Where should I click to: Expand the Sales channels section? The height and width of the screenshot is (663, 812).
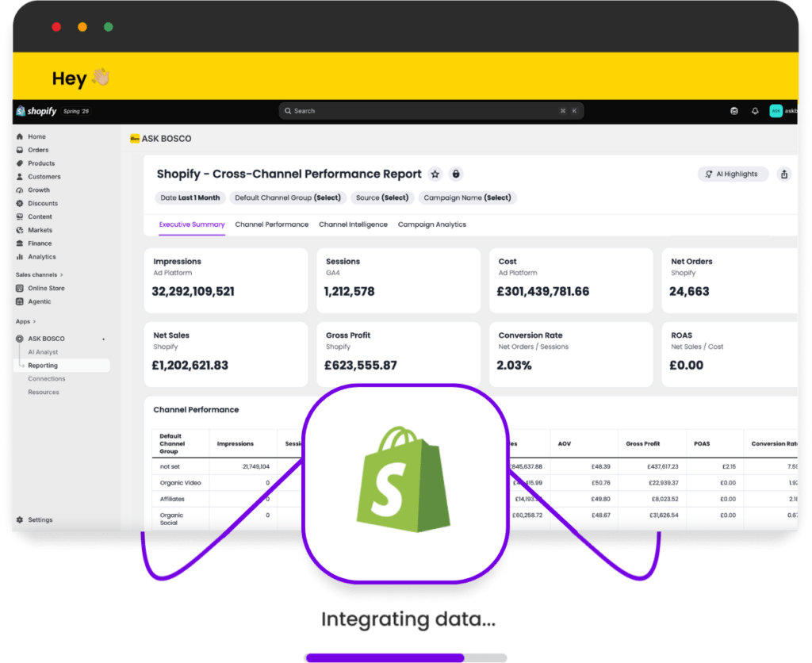[40, 275]
